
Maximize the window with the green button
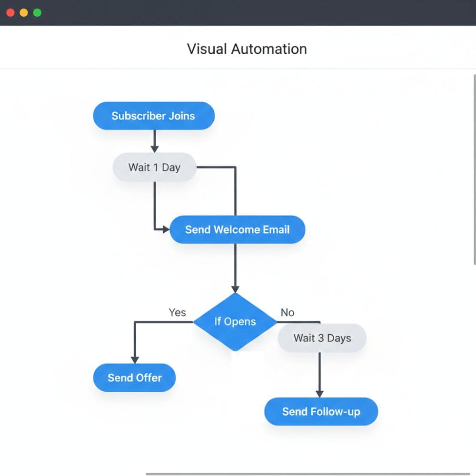pos(37,13)
